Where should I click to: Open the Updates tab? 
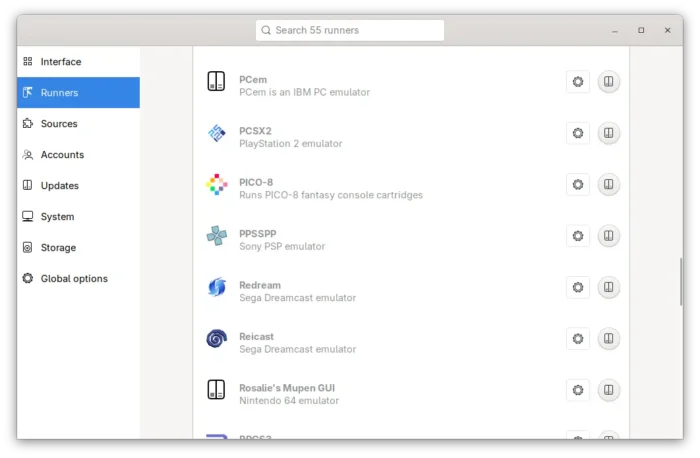(x=79, y=185)
